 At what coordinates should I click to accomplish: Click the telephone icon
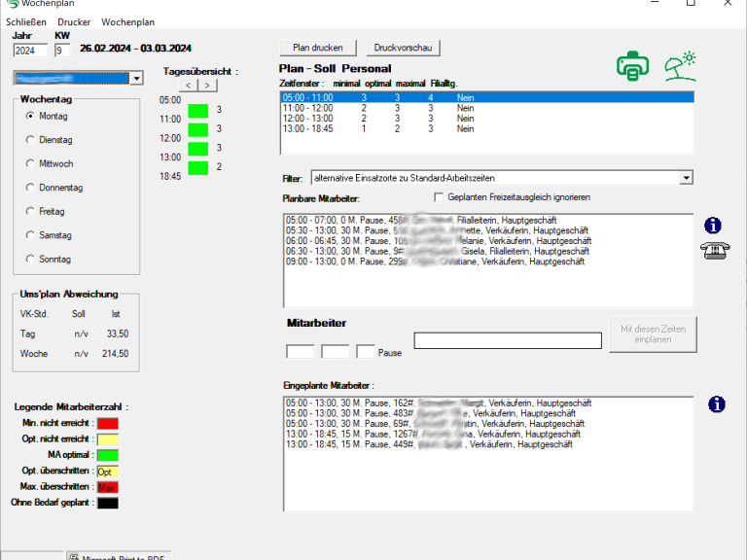(715, 251)
